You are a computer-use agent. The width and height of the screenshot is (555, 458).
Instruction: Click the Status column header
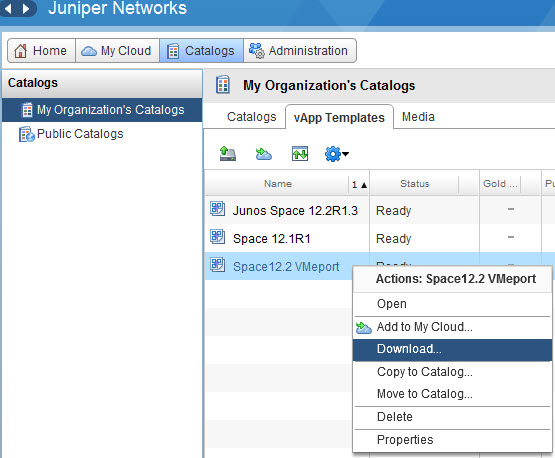(x=414, y=184)
